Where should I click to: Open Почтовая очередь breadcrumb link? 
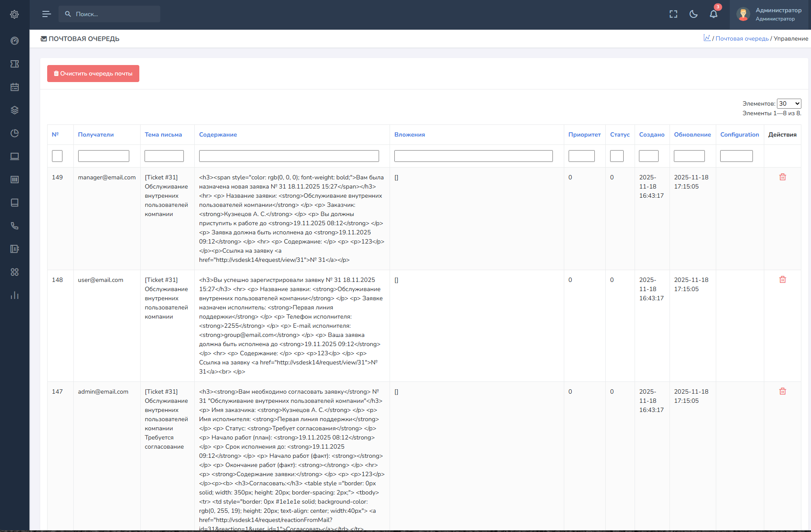(742, 38)
